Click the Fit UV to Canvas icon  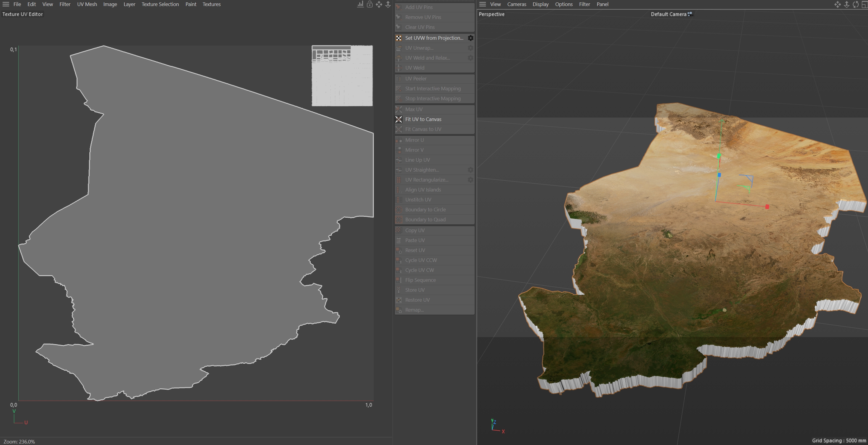[x=398, y=119]
